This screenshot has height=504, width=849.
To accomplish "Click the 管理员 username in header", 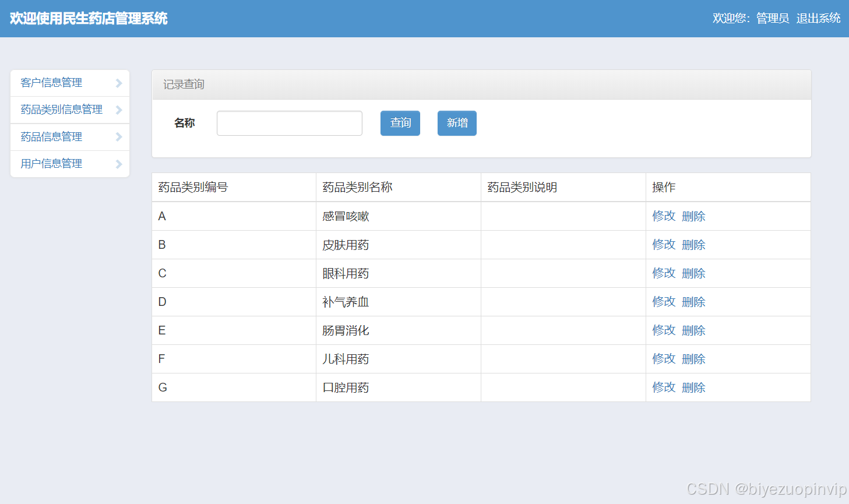I will click(773, 18).
